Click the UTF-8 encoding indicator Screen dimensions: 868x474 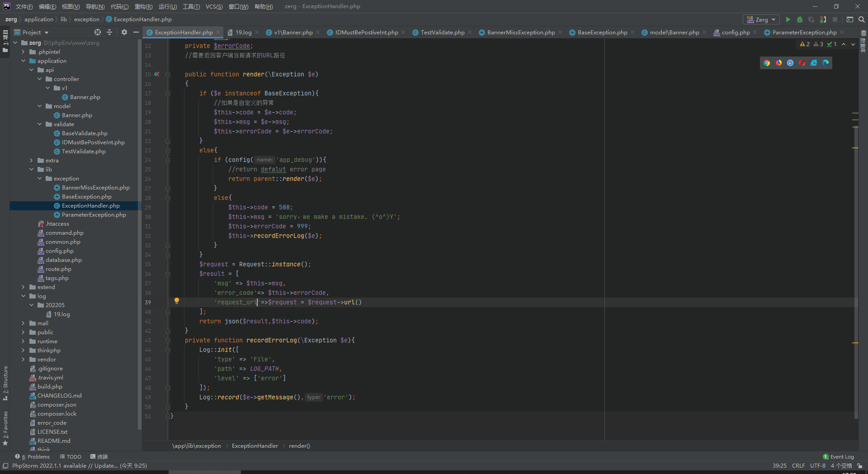click(x=817, y=466)
